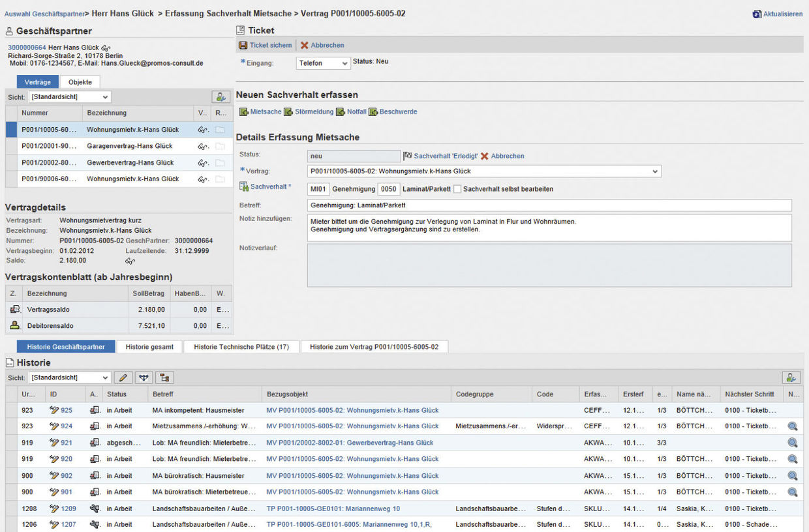Click personalize icon above the Verträge table
Viewport: 809px width, 532px height.
click(x=221, y=97)
